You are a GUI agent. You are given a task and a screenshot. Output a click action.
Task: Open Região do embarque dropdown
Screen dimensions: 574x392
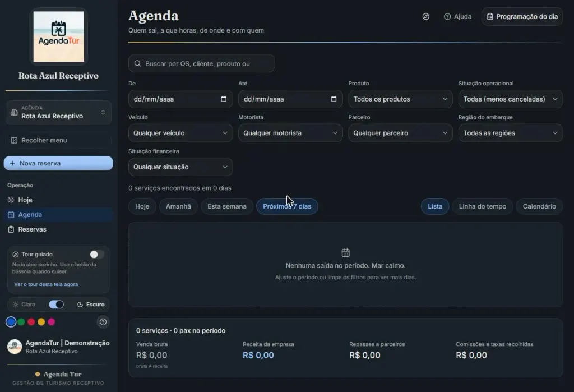[510, 133]
